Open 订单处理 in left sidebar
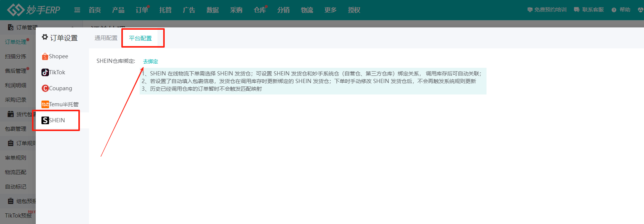 [16, 42]
